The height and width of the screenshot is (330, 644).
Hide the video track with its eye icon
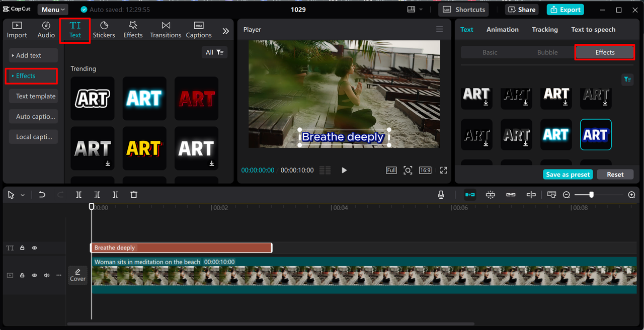click(x=34, y=275)
